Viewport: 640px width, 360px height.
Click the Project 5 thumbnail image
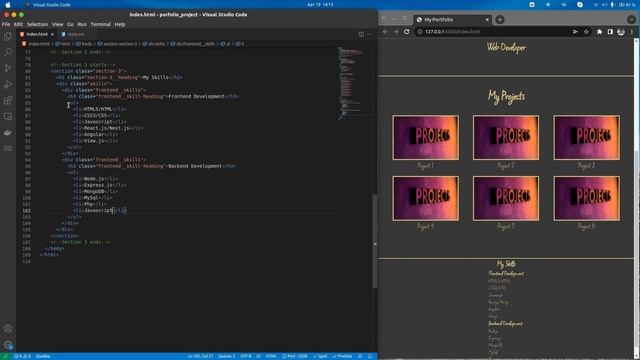506,199
